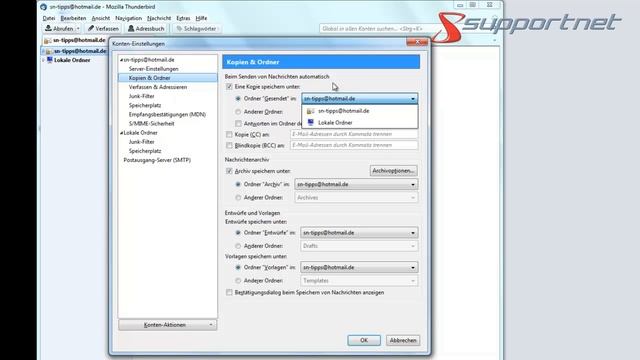
Task: Toggle 'Eine Kopie speichern unter' checkbox
Action: [x=229, y=87]
